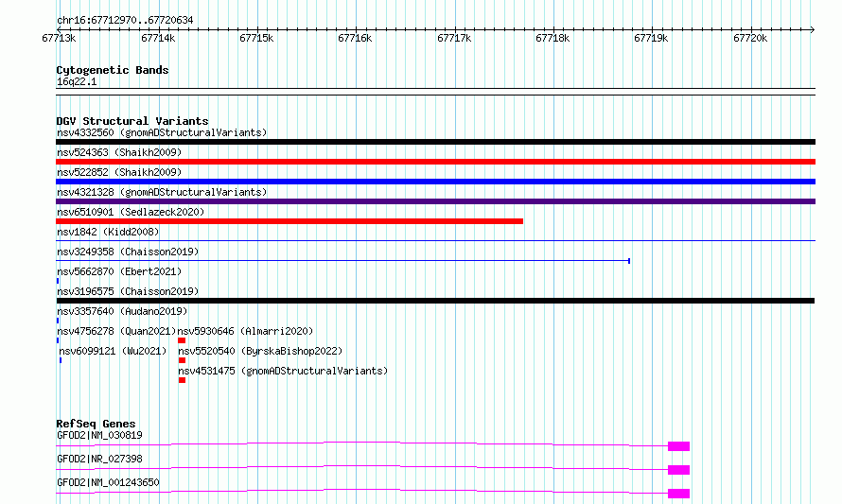Open variant label nsv3249358 (Chaisson2019)
The image size is (842, 504).
pos(128,252)
